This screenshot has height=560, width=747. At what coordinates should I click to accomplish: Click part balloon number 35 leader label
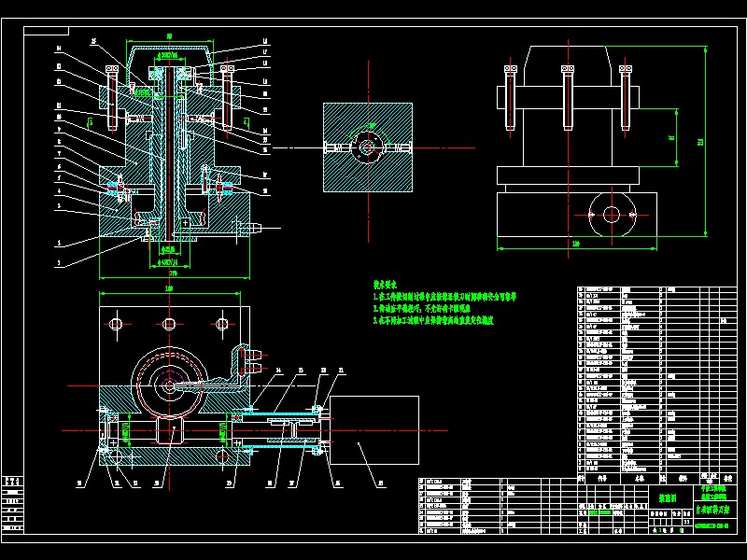pyautogui.click(x=381, y=483)
